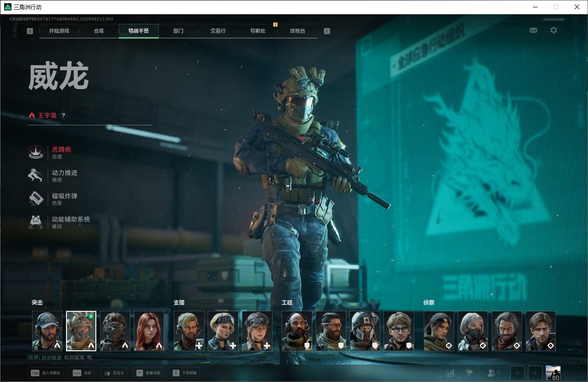Select the last recon operator portrait

click(x=541, y=331)
